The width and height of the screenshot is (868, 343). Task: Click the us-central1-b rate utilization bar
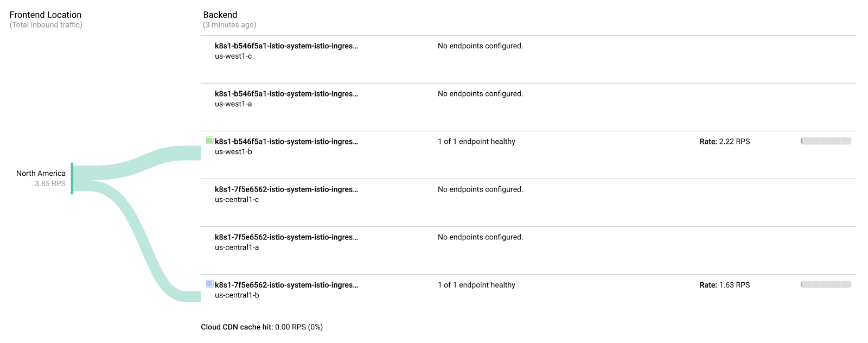[x=826, y=284]
